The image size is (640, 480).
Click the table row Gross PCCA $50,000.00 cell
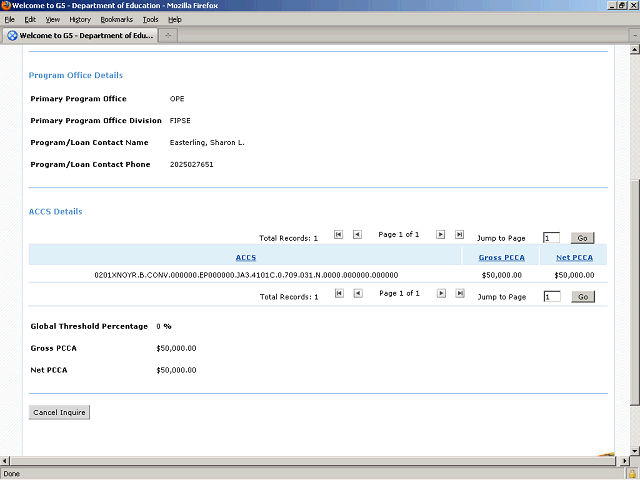(x=502, y=275)
